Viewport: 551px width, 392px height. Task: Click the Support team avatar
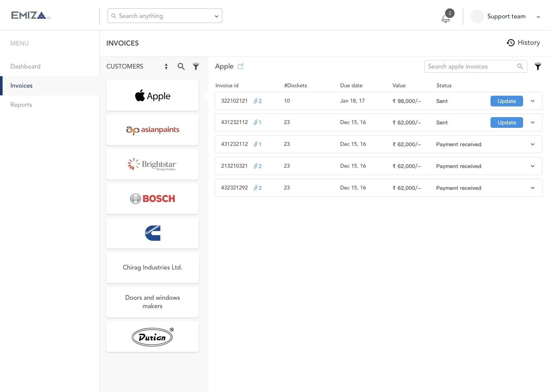(x=477, y=16)
